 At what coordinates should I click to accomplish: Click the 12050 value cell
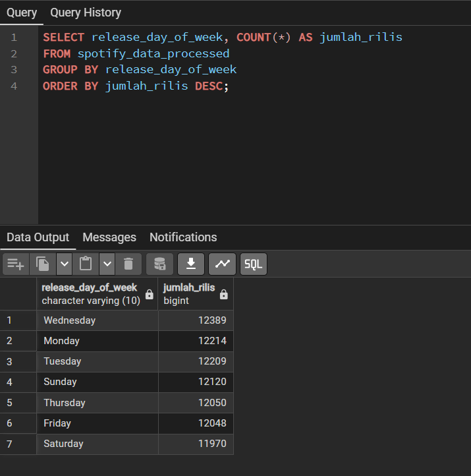196,403
